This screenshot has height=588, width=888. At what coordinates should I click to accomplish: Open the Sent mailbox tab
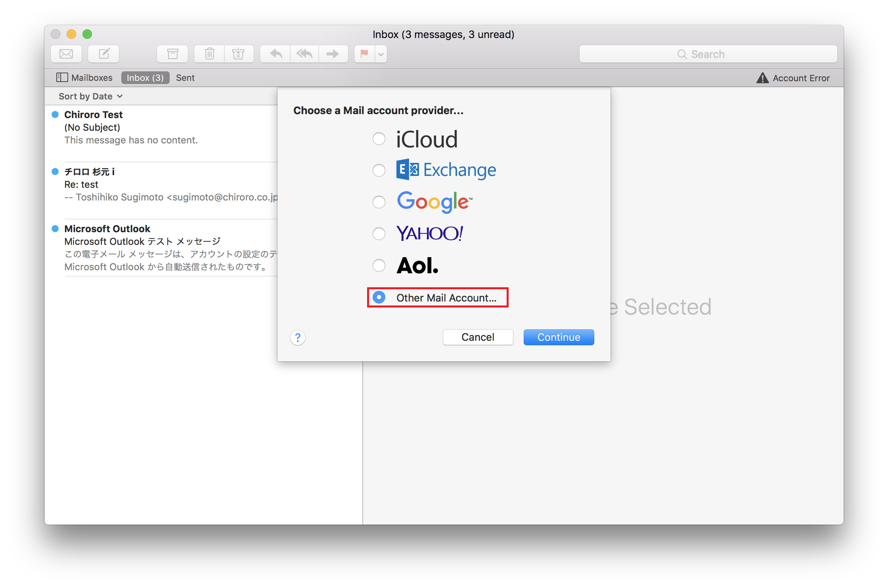(x=185, y=78)
